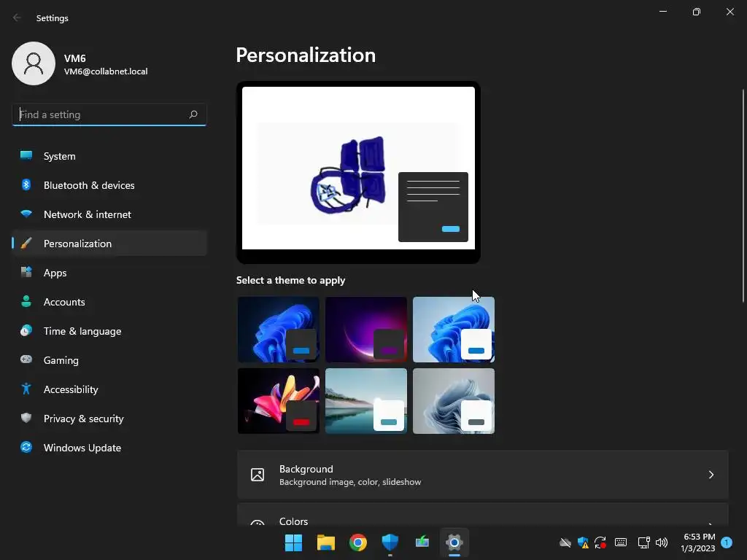The height and width of the screenshot is (560, 747).
Task: Click the 6:53 PM taskbar clock
Action: 698,542
